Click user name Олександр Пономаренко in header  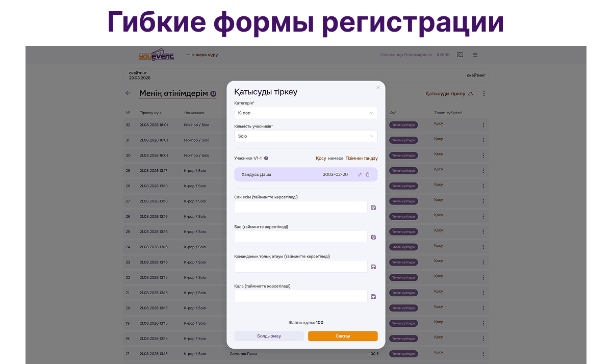(x=406, y=55)
